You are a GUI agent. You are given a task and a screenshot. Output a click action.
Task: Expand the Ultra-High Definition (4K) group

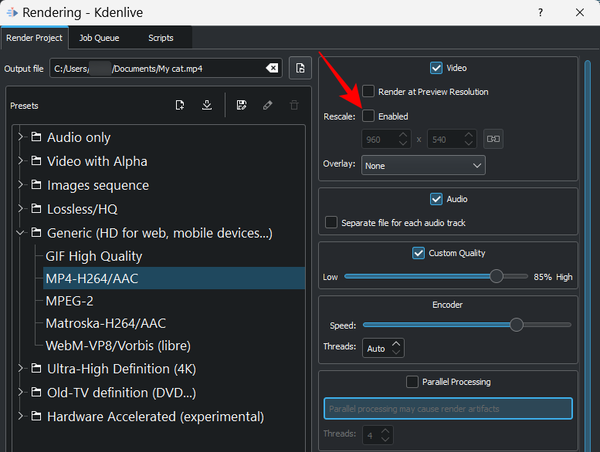point(20,369)
